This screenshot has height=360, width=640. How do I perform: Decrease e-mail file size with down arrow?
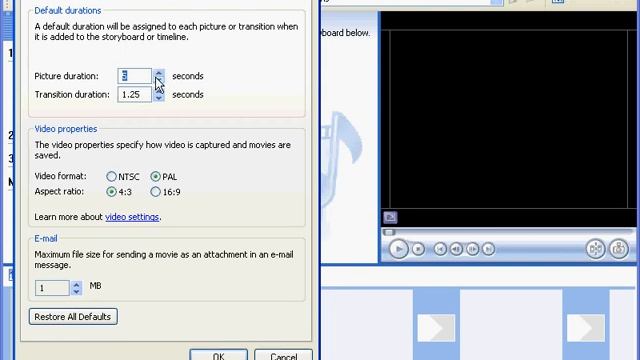(x=76, y=291)
